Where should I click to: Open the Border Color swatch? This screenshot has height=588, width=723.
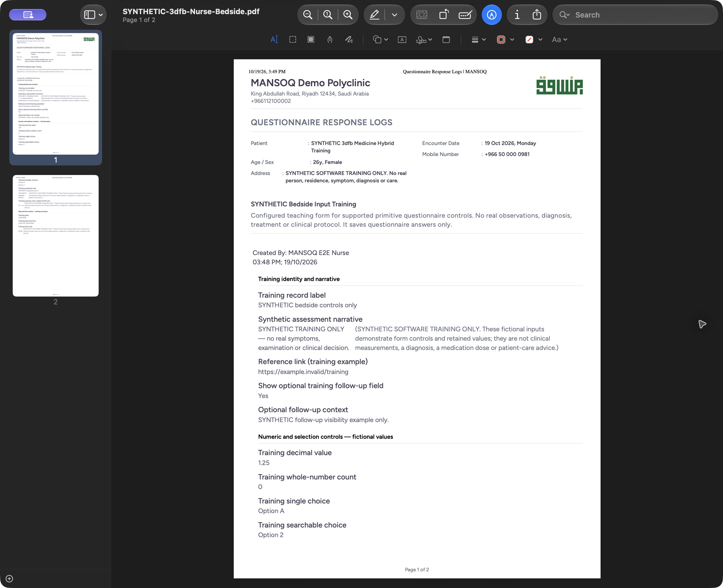501,40
